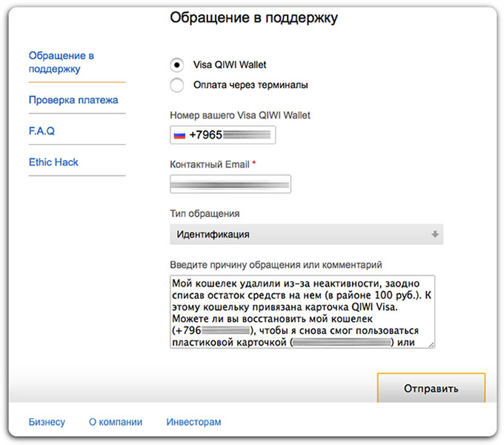
Task: Click the Номер вашего Visa QIWI Wallet label
Action: pos(240,115)
